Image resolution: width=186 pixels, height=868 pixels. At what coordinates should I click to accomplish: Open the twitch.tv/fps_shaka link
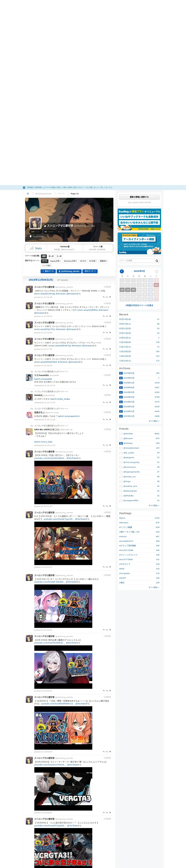[x=60, y=399]
